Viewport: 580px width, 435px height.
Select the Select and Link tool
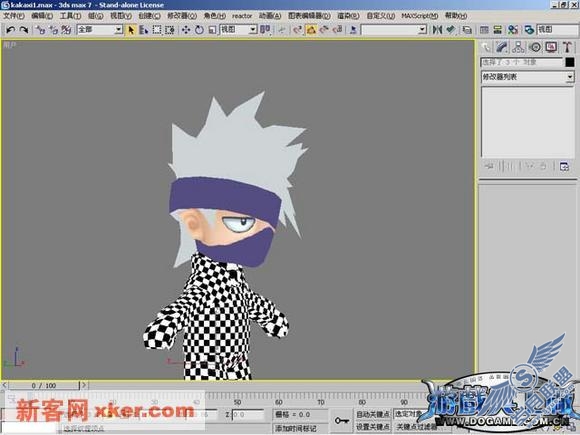[40, 30]
